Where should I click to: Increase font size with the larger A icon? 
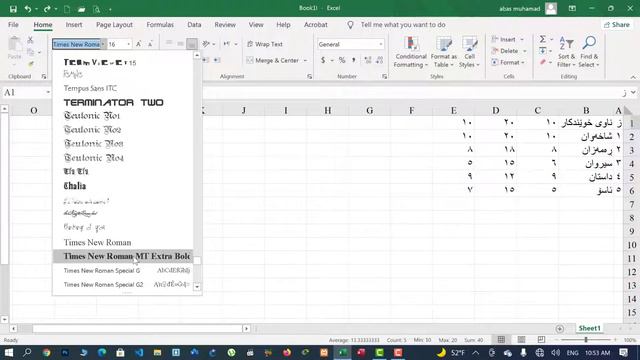pos(139,44)
